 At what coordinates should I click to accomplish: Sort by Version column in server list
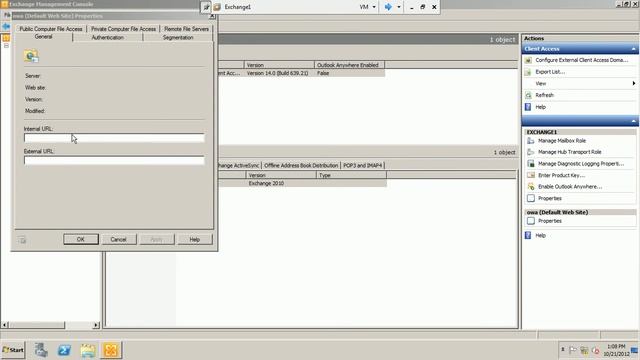279,65
